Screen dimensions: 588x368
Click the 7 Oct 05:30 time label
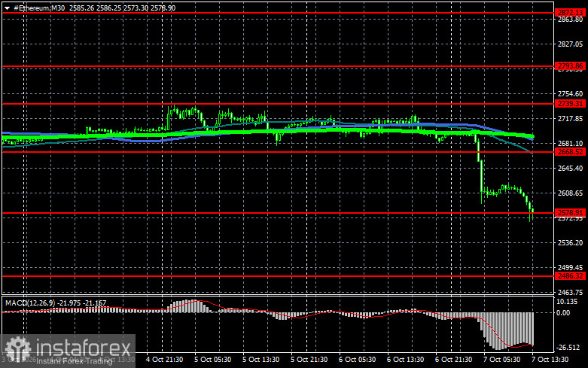pyautogui.click(x=501, y=360)
